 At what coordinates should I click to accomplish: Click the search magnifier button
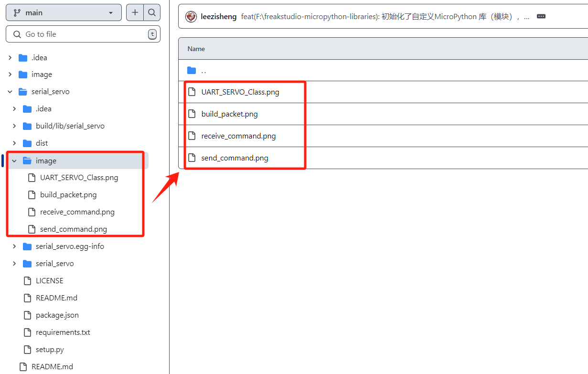click(x=152, y=13)
